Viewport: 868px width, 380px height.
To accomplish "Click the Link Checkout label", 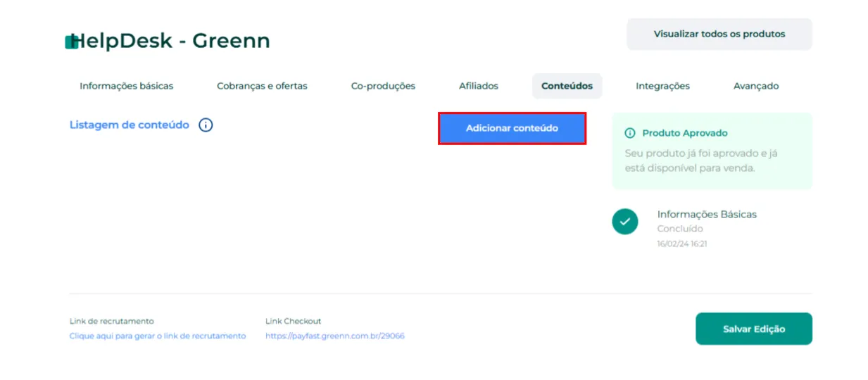I will (x=294, y=321).
